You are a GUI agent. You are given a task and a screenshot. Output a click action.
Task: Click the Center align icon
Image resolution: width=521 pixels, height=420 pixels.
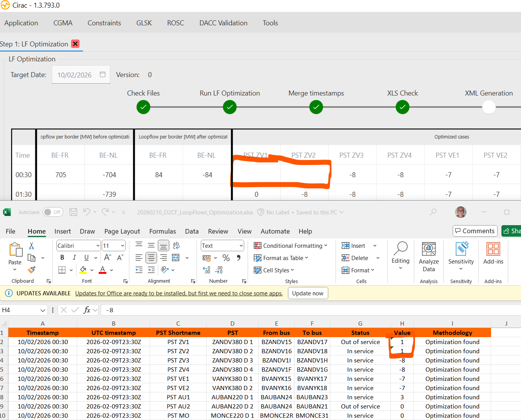click(x=151, y=258)
